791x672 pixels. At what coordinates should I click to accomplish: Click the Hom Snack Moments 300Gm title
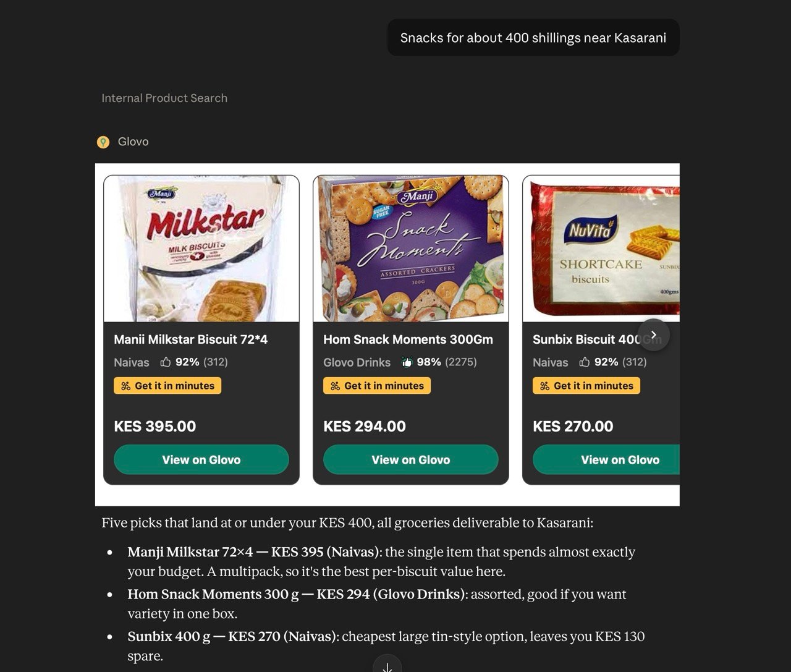coord(408,339)
